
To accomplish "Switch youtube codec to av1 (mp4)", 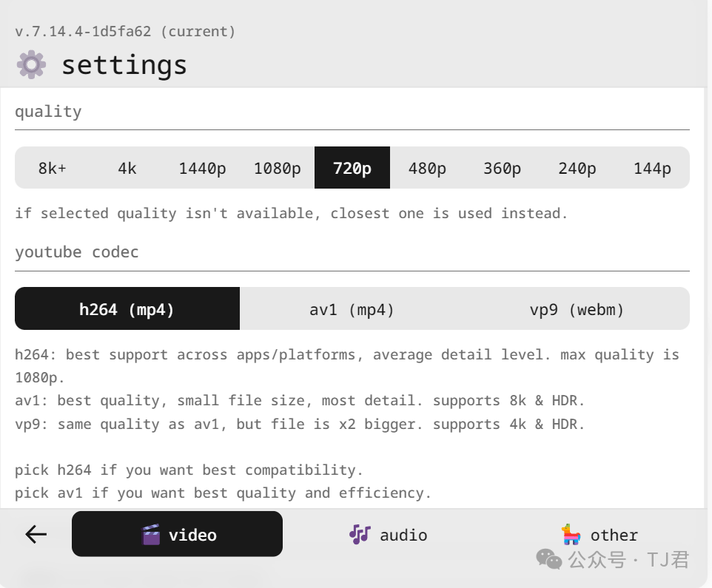I will (x=352, y=309).
